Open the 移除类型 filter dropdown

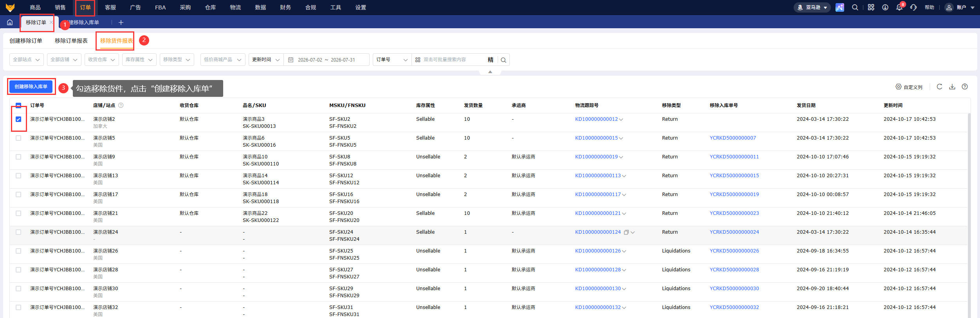coord(177,60)
